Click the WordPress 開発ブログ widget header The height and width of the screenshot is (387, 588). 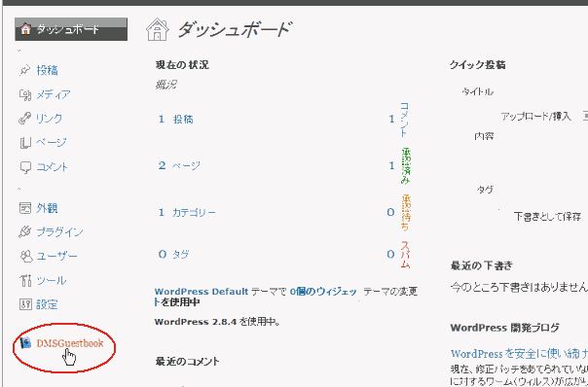click(x=504, y=328)
